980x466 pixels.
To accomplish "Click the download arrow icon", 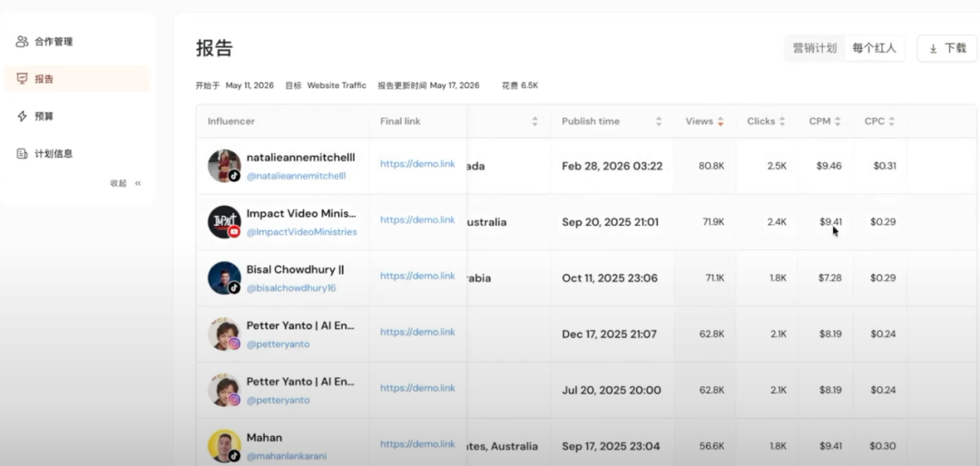I will [933, 49].
